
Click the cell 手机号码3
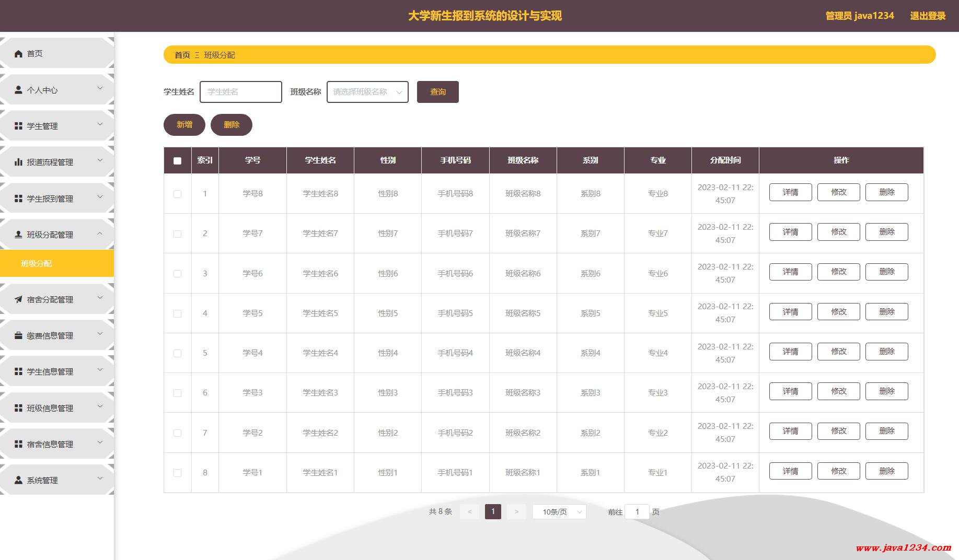coord(455,392)
